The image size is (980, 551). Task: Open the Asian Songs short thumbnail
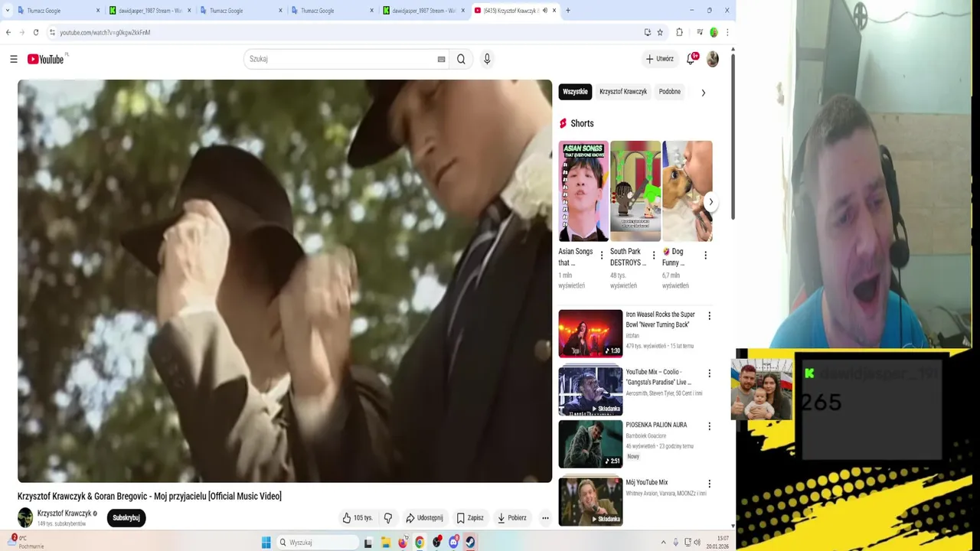583,191
